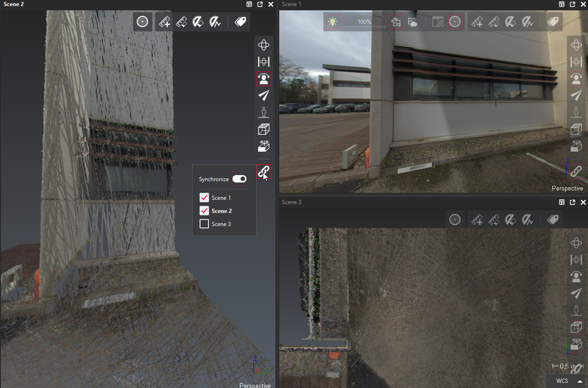Screen dimensions: 588x388
Task: Open Scene 2 panel layout menu
Action: point(249,4)
